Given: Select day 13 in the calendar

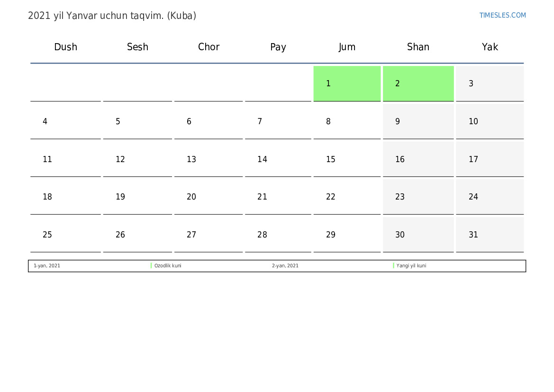Looking at the screenshot, I should [209, 159].
